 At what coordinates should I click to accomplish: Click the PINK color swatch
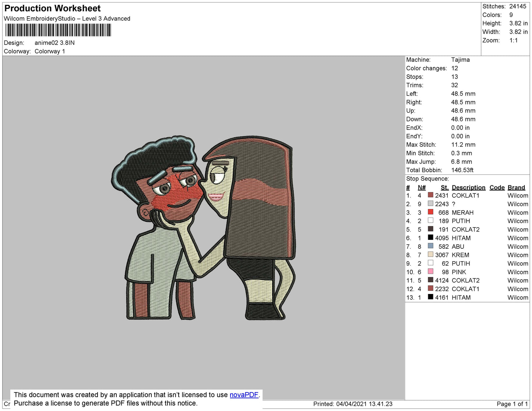[x=430, y=271]
